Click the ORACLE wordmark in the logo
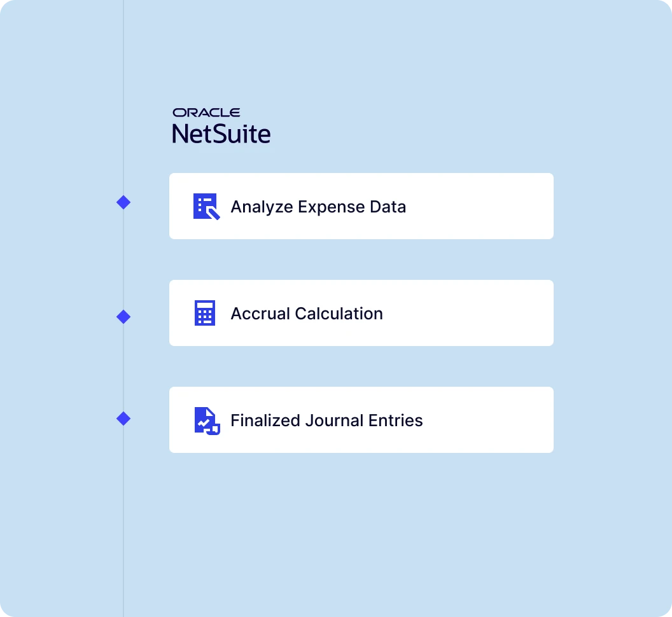The width and height of the screenshot is (672, 617). pos(206,113)
